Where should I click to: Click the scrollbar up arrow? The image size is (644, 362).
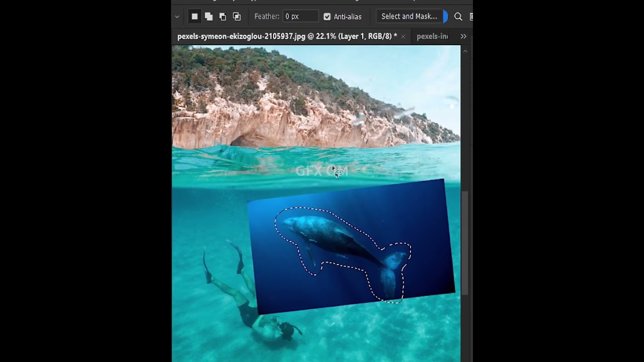point(465,51)
